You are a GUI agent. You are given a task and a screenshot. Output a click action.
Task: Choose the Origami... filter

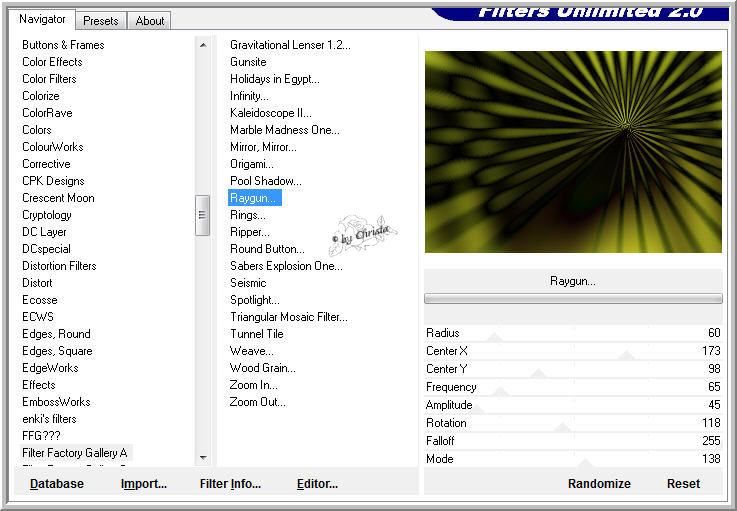coord(251,164)
